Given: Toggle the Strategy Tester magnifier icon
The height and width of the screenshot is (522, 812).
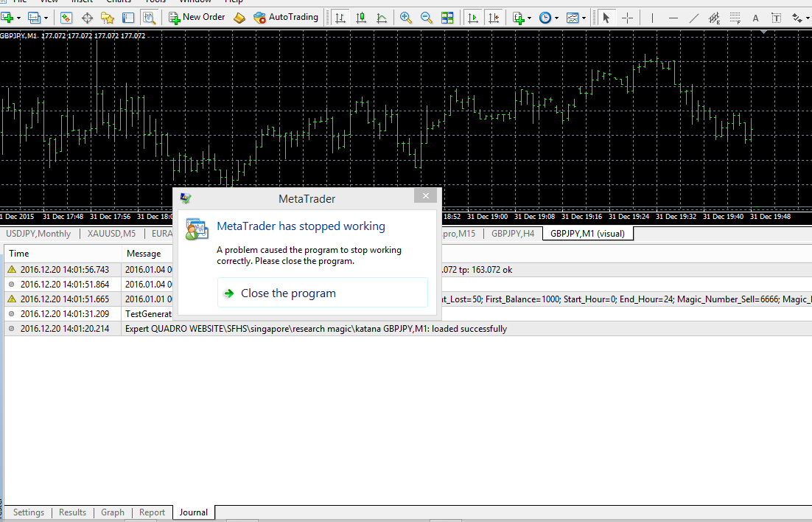Looking at the screenshot, I should point(149,18).
